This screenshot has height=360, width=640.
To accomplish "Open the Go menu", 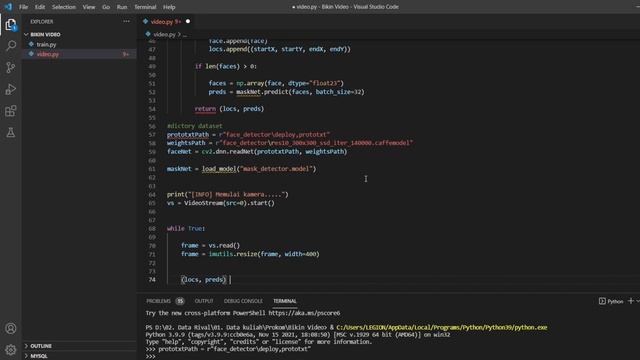I will [x=106, y=7].
